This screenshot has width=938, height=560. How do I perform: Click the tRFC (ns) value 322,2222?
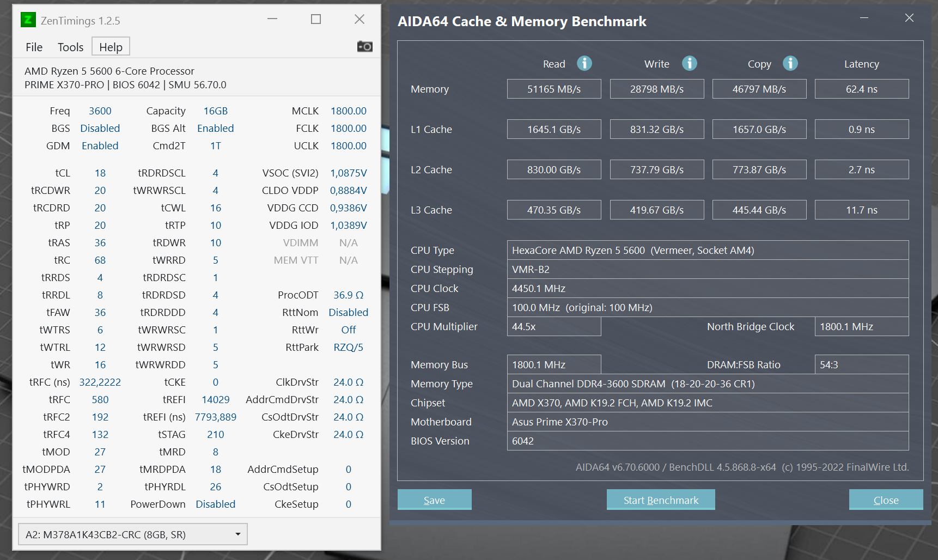(x=100, y=382)
